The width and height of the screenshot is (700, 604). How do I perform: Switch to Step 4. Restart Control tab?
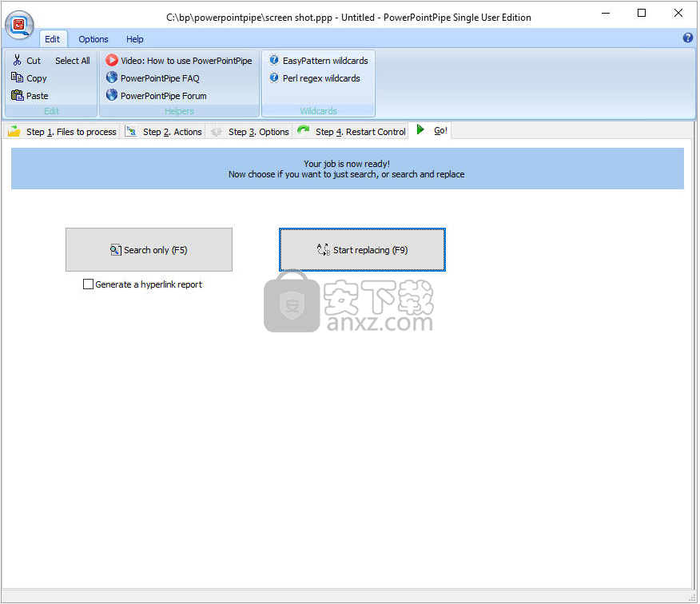point(351,132)
